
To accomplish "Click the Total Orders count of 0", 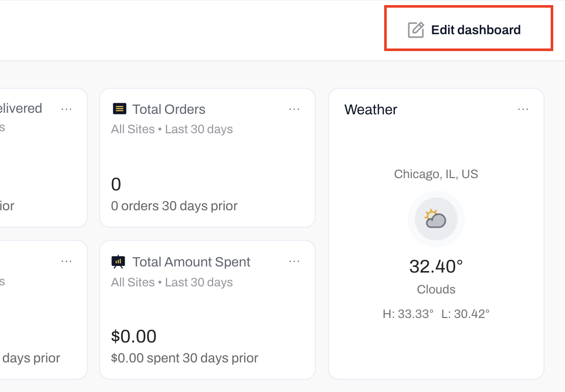I will (x=116, y=184).
